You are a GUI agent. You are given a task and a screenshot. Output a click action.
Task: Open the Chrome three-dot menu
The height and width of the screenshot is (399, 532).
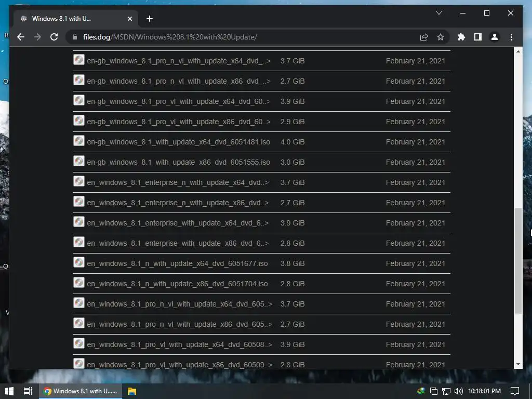tap(511, 37)
